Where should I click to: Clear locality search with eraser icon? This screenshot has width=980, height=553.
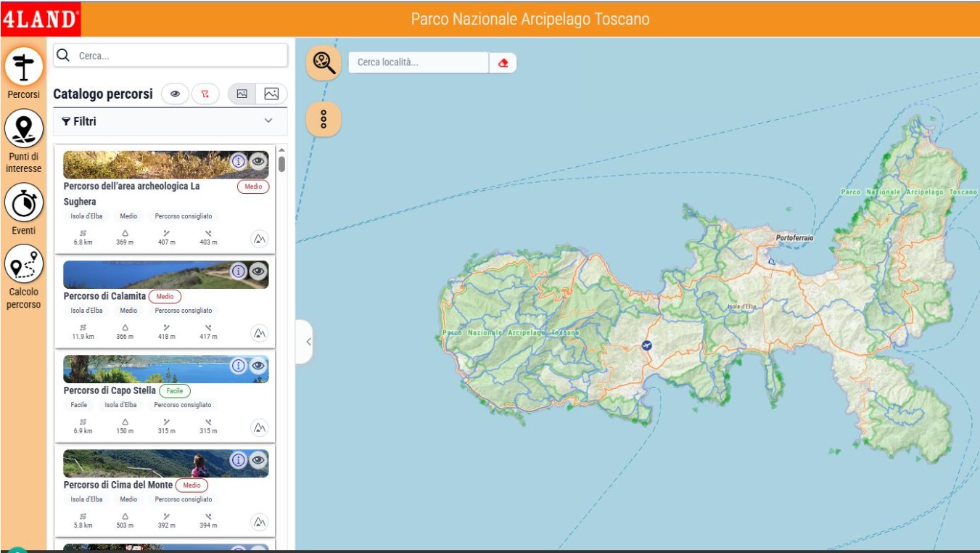tap(503, 63)
